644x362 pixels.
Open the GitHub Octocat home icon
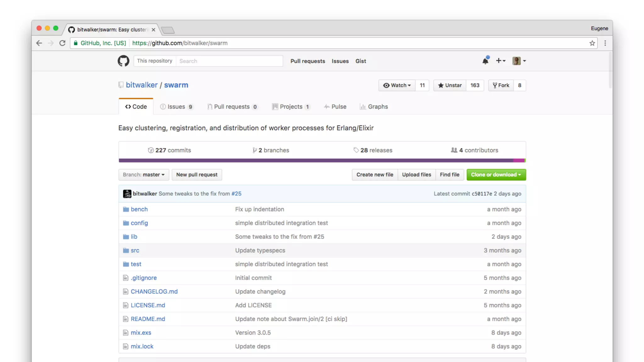[x=123, y=61]
